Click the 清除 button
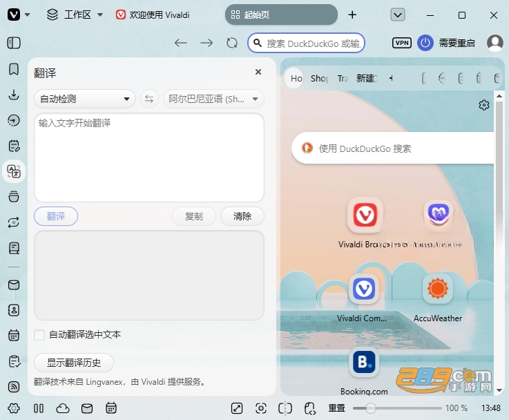 tap(242, 216)
